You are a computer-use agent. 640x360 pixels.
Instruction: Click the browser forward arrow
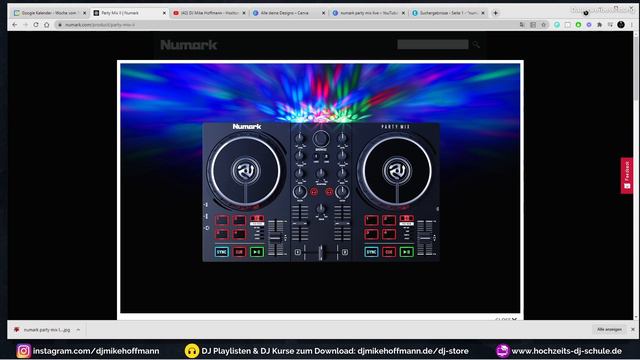click(25, 25)
